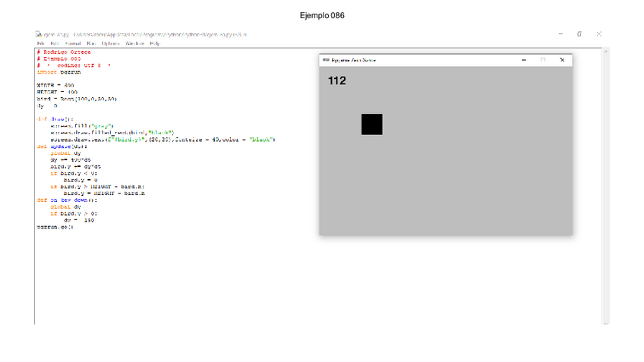Click 'global dy' inside the update function
This screenshot has height=362, width=644.
(66, 153)
